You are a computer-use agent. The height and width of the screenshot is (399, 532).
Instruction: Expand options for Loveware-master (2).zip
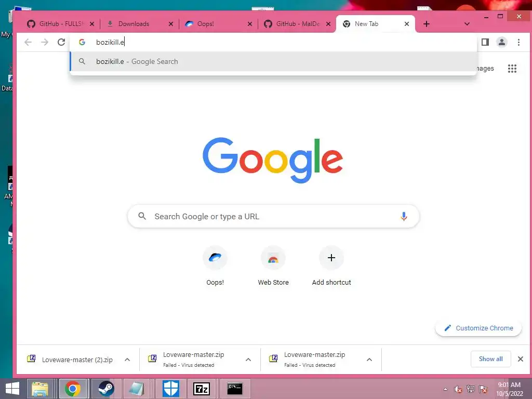[x=127, y=360]
